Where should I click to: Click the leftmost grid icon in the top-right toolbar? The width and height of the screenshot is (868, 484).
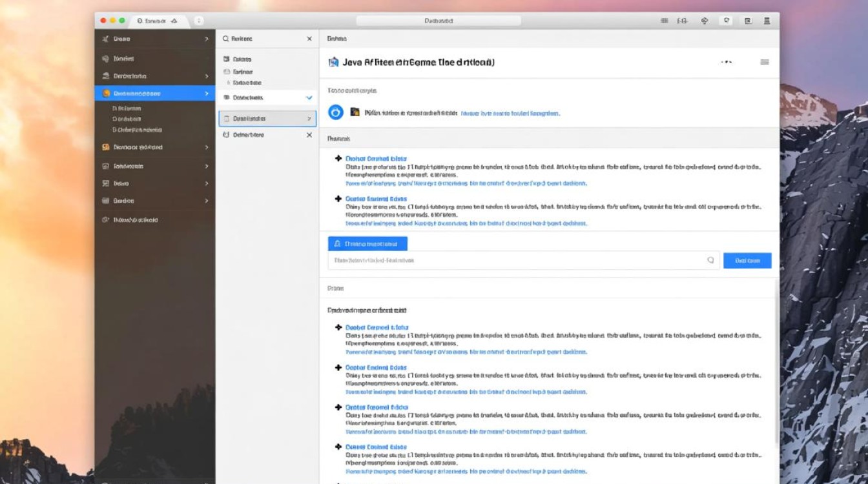[664, 21]
